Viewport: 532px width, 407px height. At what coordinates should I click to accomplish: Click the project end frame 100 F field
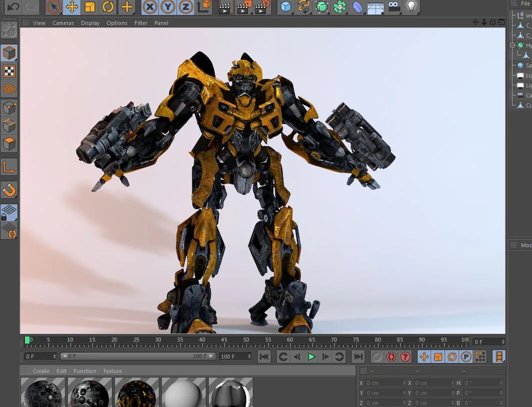(235, 357)
